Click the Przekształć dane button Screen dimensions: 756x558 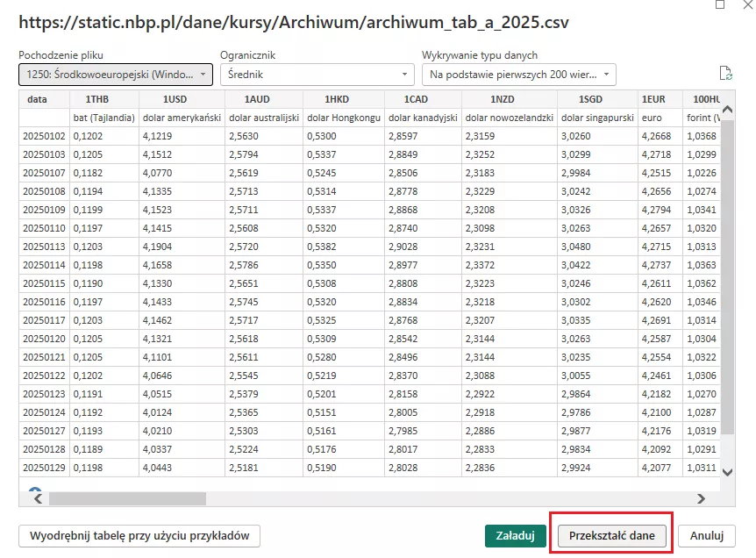[610, 535]
